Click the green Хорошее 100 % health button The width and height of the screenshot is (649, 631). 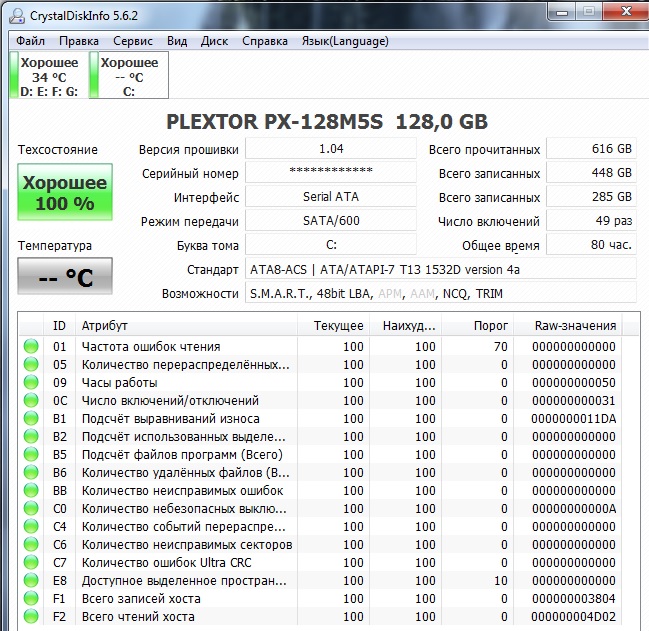(x=65, y=192)
